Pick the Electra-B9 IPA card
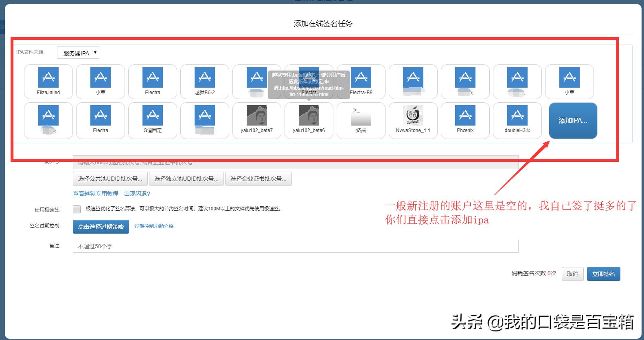The width and height of the screenshot is (644, 340). pos(361,82)
